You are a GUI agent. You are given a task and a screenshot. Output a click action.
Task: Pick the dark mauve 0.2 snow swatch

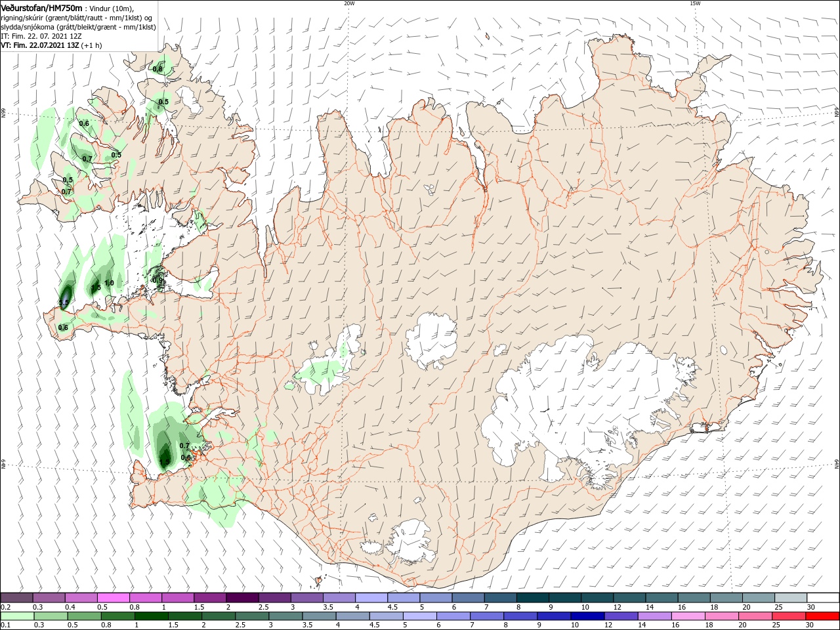click(x=17, y=598)
